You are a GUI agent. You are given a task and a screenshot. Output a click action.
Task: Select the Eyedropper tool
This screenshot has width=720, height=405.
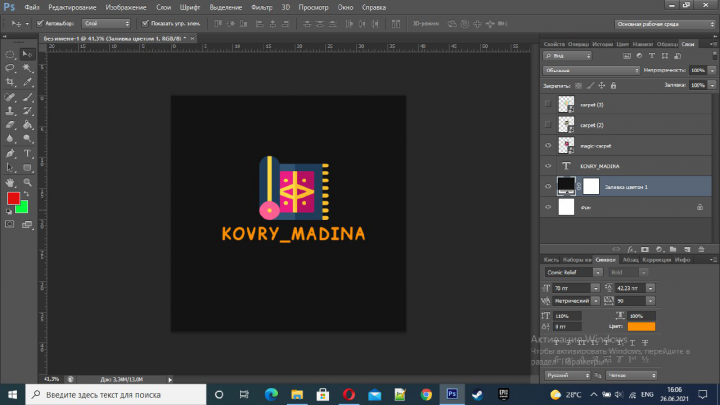(28, 82)
